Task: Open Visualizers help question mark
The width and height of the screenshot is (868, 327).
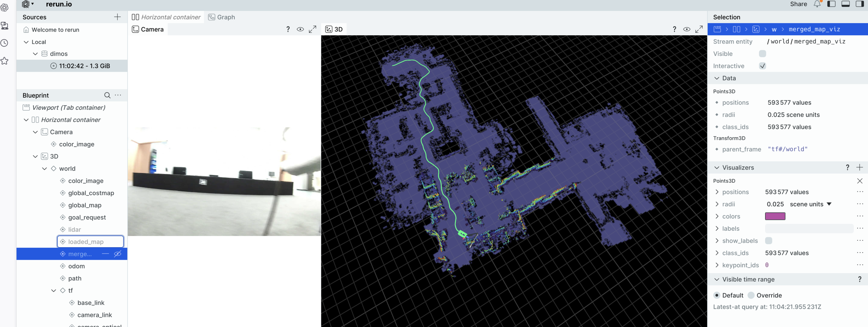Action: [x=848, y=167]
